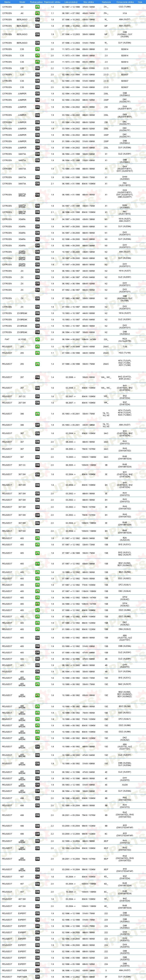The image size is (146, 980).
Task: Click the diesel ON icon in the XANTIA BREAK 2.1 row
Action: pyautogui.click(x=37, y=212)
